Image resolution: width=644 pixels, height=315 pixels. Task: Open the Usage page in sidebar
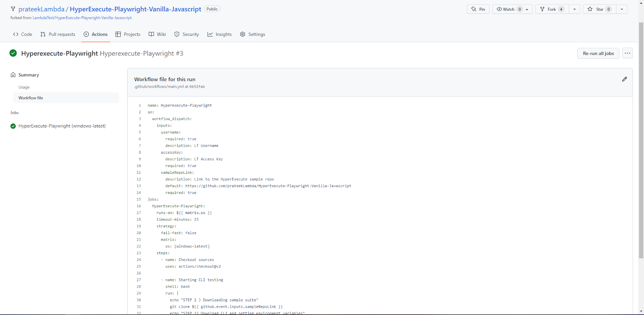click(x=24, y=87)
